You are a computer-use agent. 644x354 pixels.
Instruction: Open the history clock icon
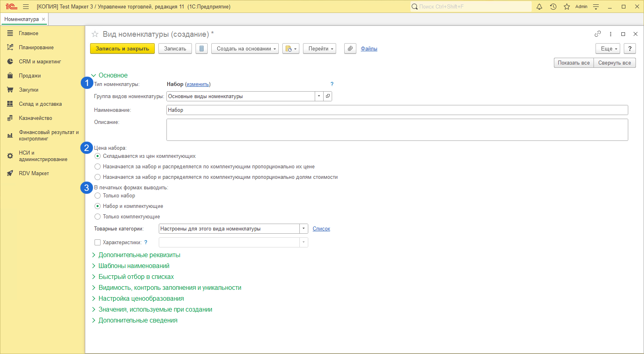click(553, 6)
